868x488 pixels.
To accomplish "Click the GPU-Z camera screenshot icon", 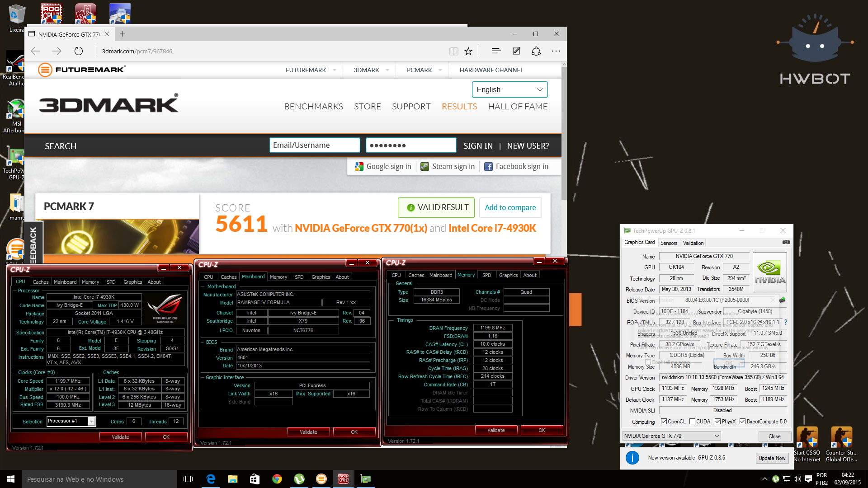I will pos(786,242).
